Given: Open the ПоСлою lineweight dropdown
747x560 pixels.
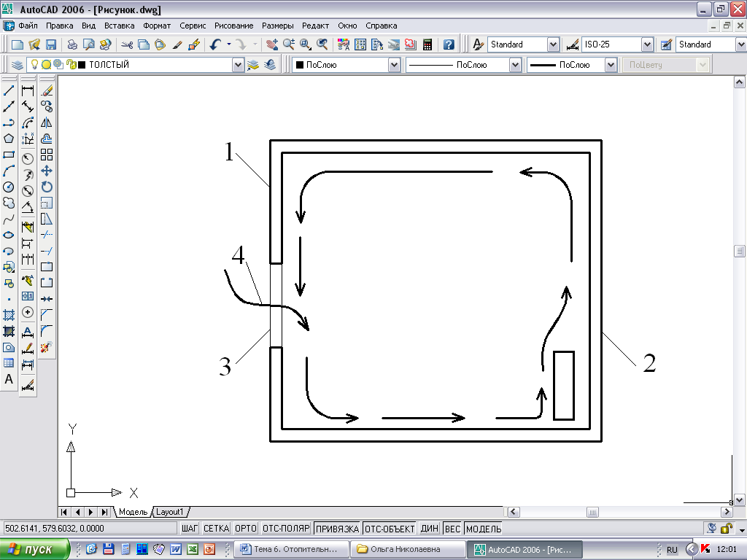Looking at the screenshot, I should pyautogui.click(x=611, y=65).
